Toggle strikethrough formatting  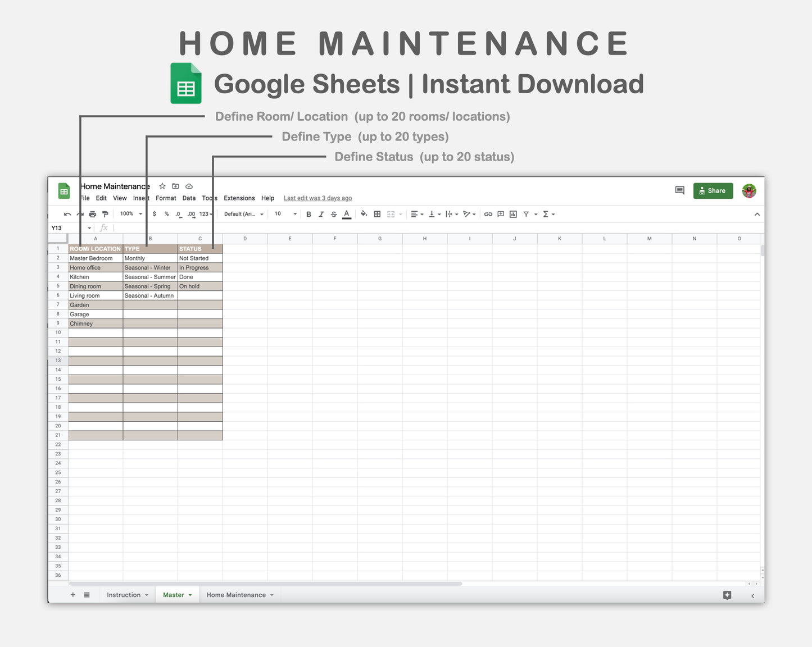coord(334,214)
